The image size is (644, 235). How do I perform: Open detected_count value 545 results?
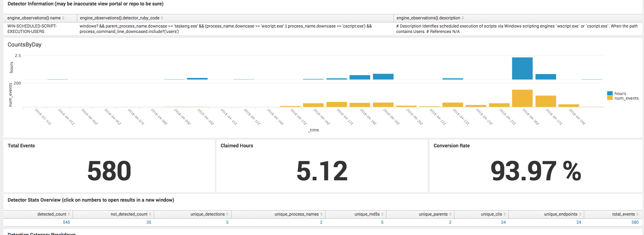(66, 223)
